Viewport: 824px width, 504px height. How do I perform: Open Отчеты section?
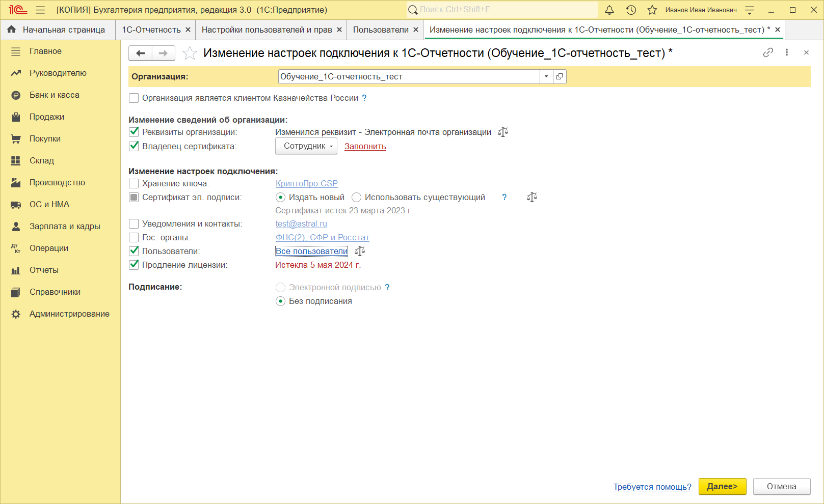pyautogui.click(x=60, y=270)
